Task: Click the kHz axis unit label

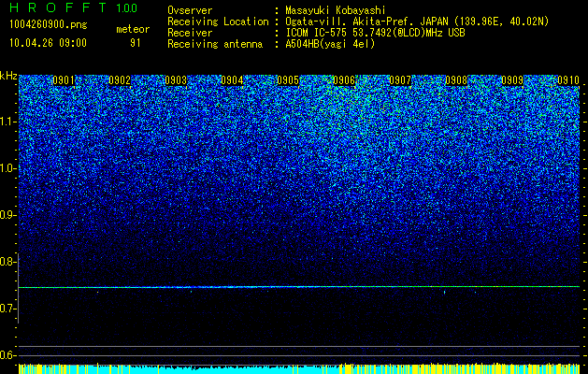Action: tap(8, 76)
